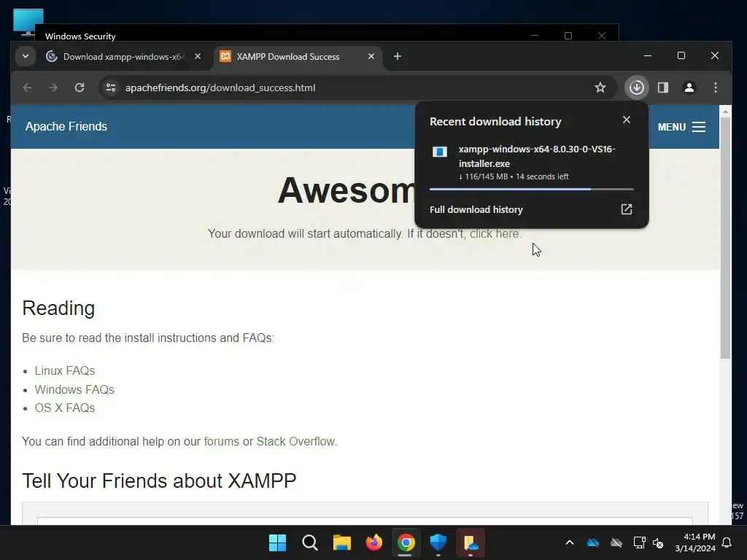This screenshot has width=747, height=560.
Task: Open File Explorer from taskbar
Action: [x=341, y=542]
